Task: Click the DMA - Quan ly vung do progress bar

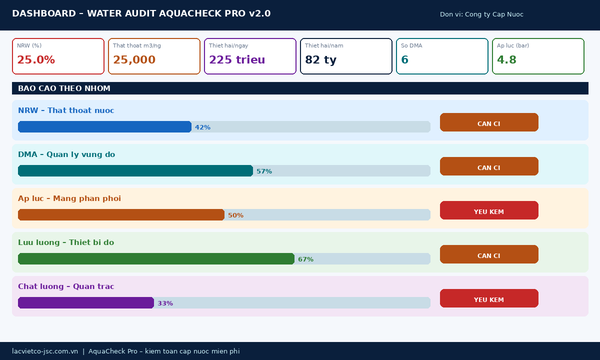Action: point(224,171)
